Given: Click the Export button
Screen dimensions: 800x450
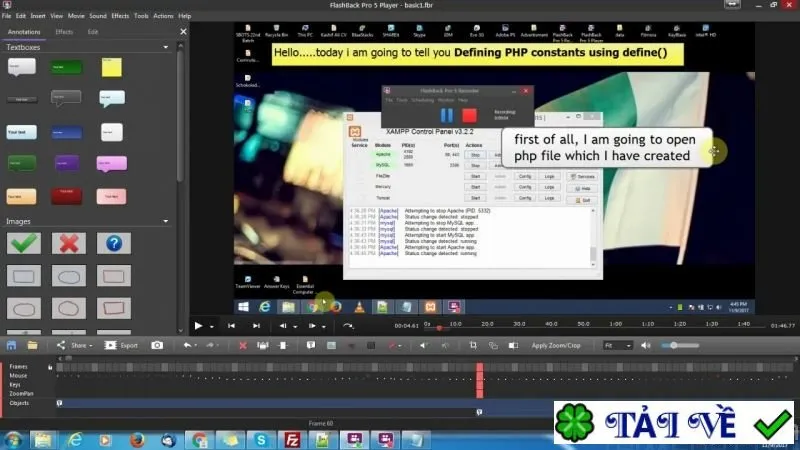Looking at the screenshot, I should (x=121, y=345).
